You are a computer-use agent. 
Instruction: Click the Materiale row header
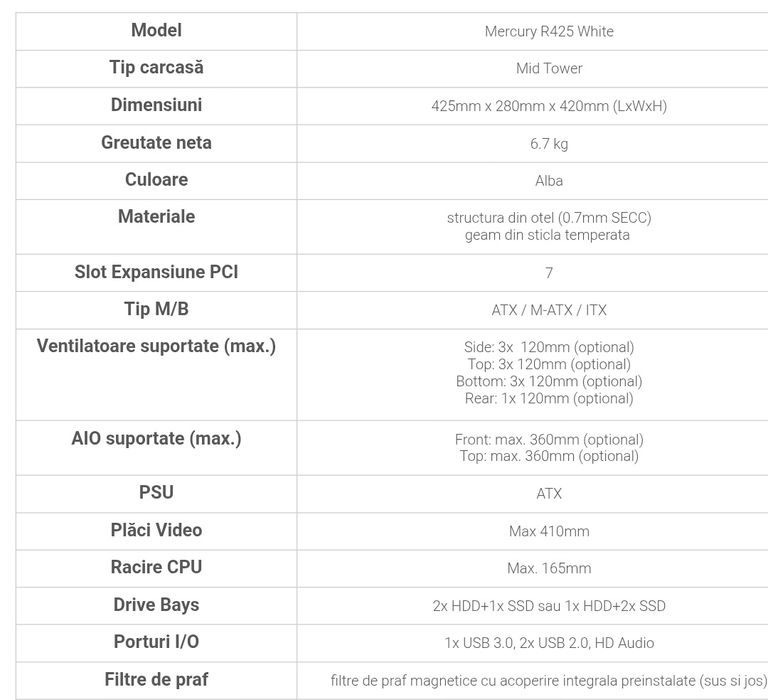(156, 216)
